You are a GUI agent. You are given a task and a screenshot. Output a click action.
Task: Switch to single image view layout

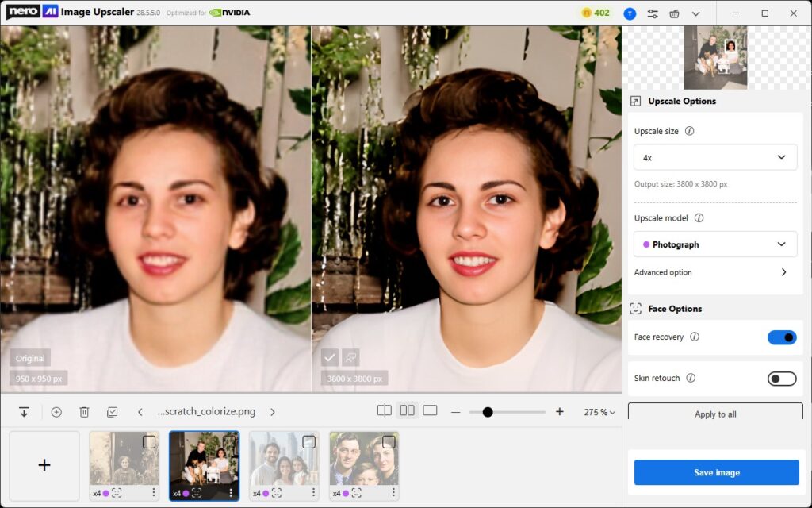point(430,411)
